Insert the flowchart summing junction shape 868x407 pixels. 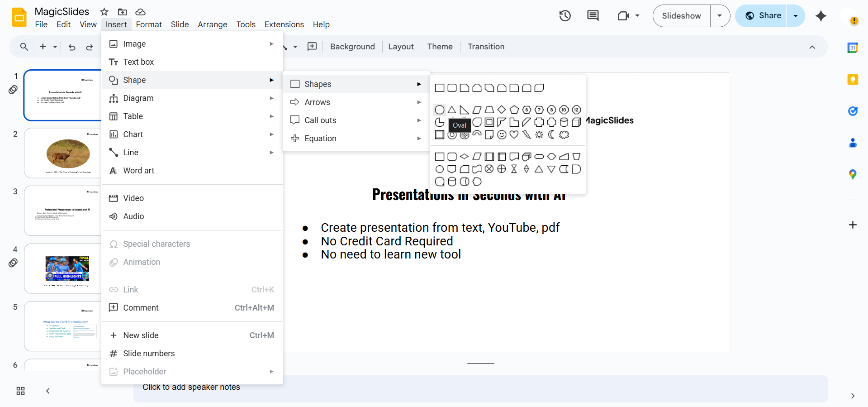[489, 169]
